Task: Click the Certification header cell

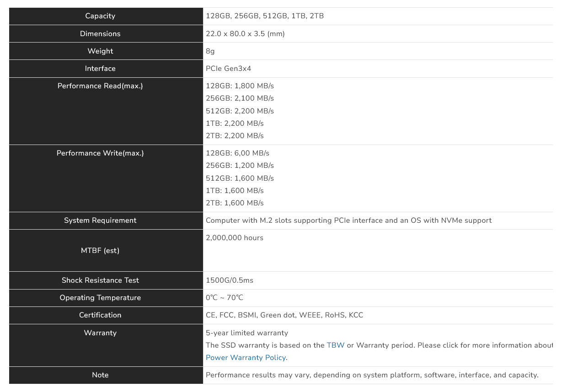Action: [x=100, y=315]
